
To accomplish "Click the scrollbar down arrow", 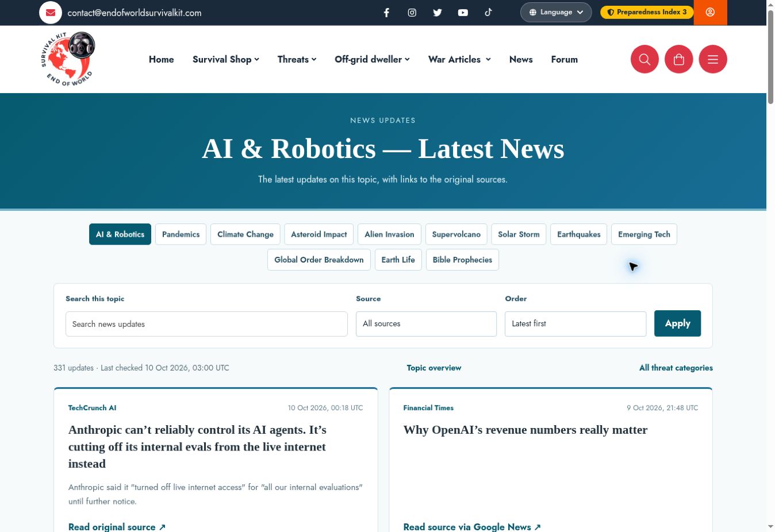I will pos(770,527).
